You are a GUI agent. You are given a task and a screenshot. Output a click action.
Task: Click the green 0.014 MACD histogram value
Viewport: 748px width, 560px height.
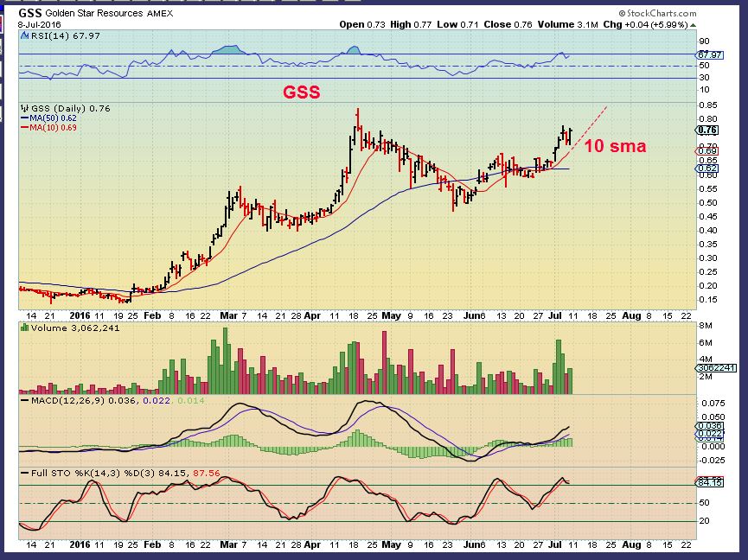[191, 400]
